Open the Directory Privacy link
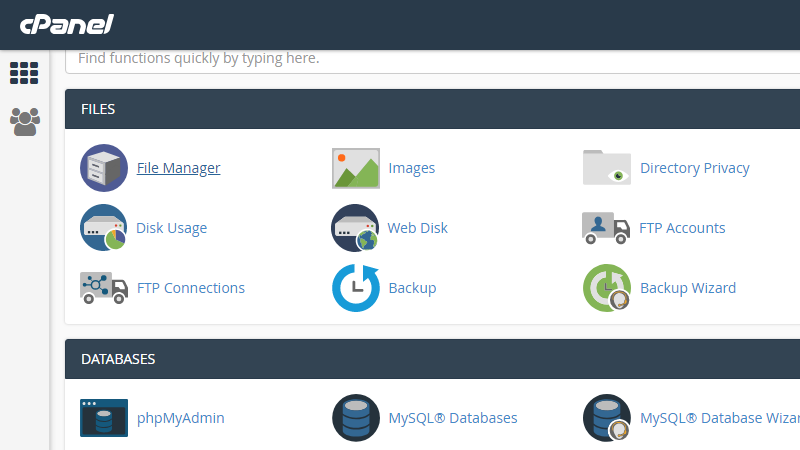 click(x=695, y=168)
